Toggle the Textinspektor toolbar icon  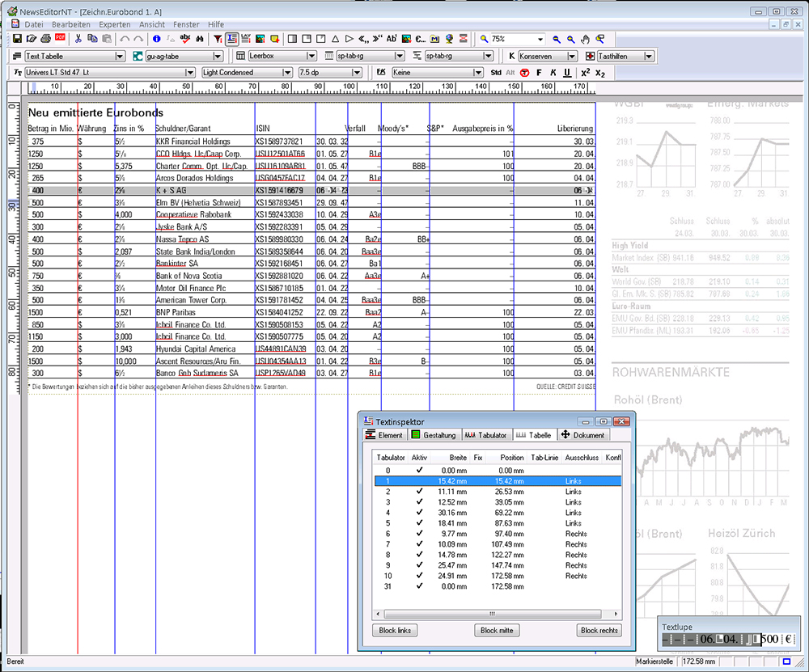tap(232, 39)
